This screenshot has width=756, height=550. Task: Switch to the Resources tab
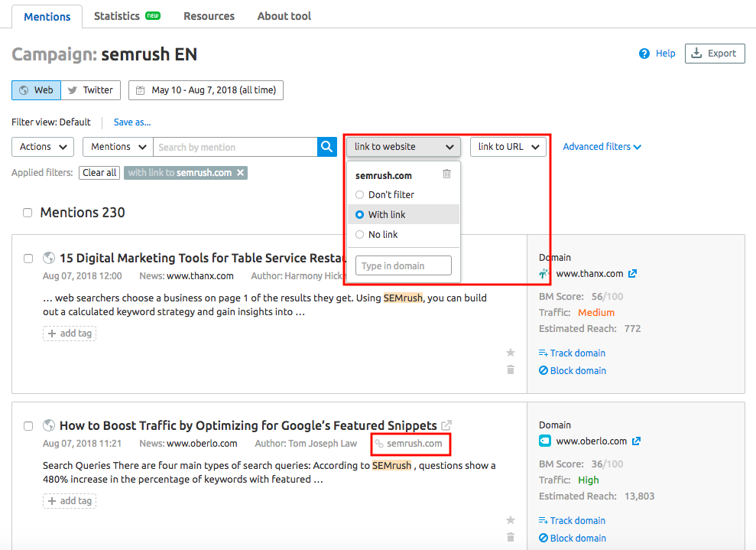point(209,16)
